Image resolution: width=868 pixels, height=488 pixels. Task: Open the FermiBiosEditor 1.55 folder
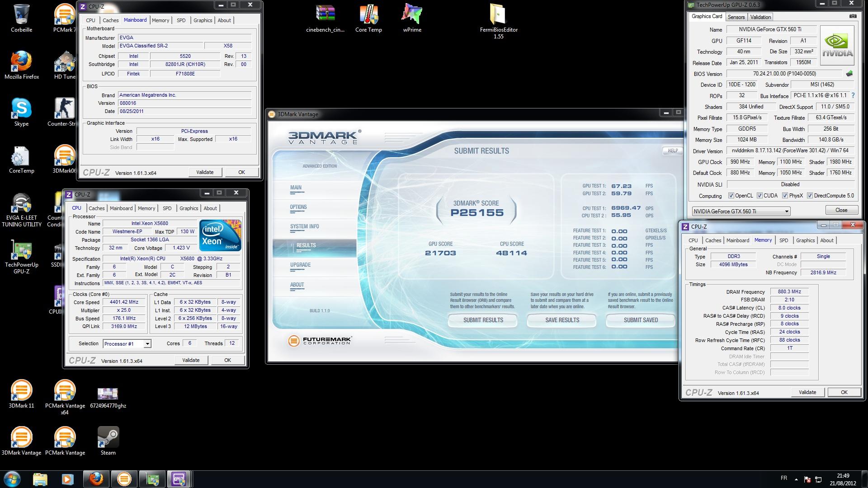(498, 22)
